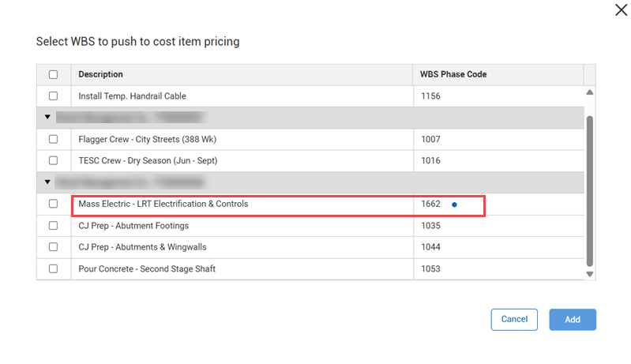Collapse the second blurred group row

(x=47, y=182)
